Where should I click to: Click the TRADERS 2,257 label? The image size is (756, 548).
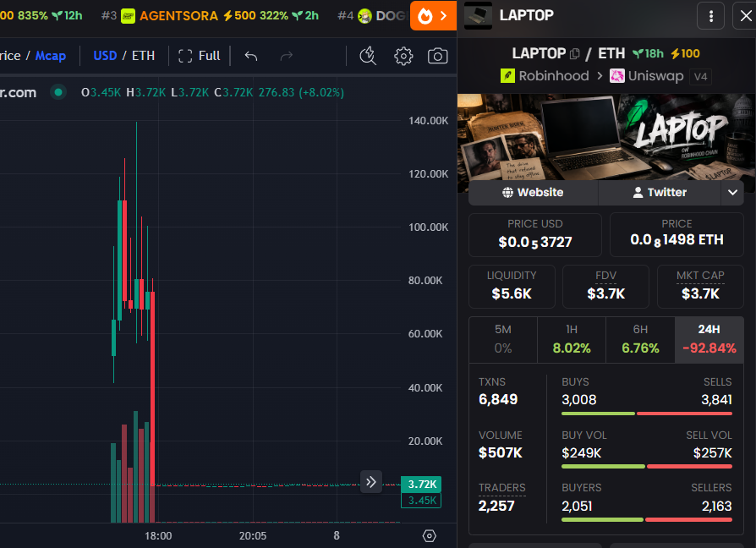502,488
